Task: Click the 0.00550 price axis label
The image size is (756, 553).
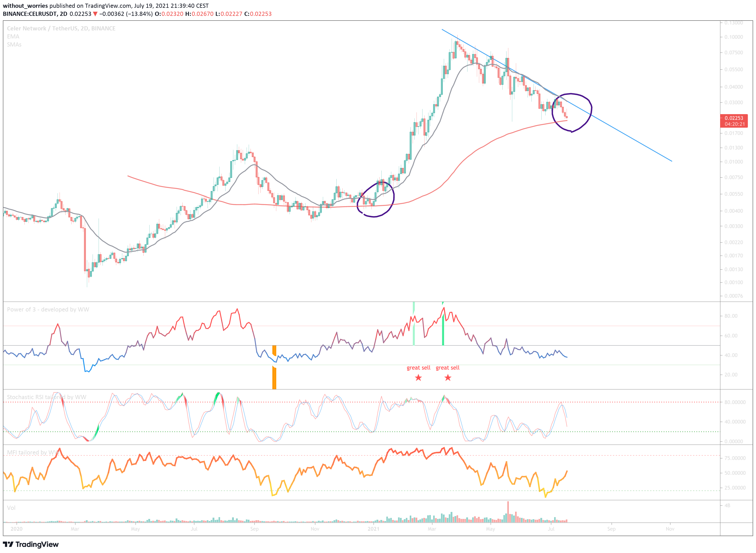Action: point(734,194)
